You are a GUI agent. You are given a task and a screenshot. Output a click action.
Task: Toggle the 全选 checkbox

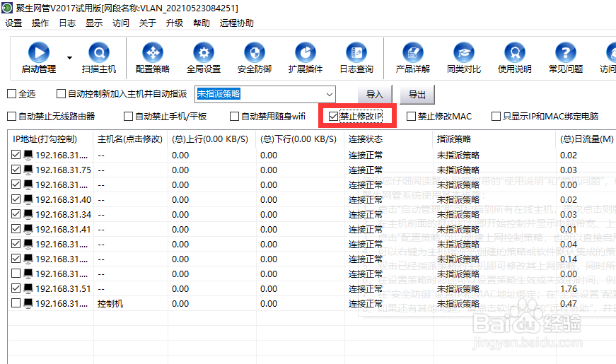tap(12, 94)
